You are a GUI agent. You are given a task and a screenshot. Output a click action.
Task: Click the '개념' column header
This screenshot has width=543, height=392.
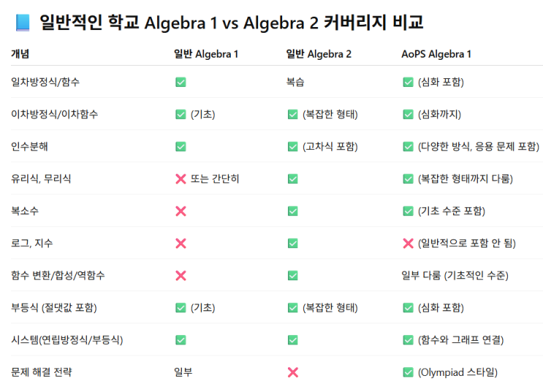pyautogui.click(x=20, y=53)
